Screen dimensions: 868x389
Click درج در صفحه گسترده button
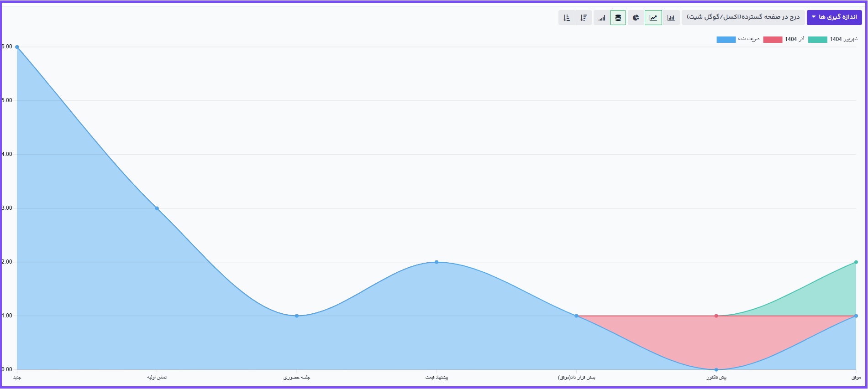coord(743,17)
